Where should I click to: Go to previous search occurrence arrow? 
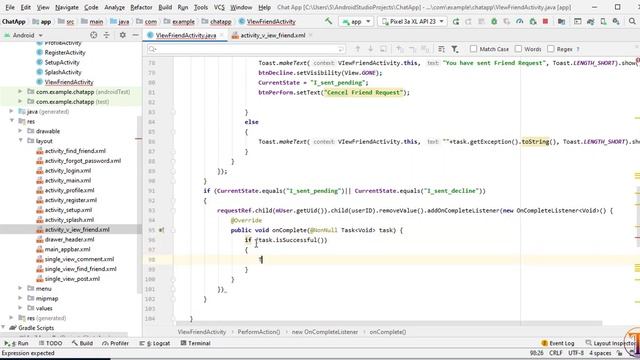(358, 49)
